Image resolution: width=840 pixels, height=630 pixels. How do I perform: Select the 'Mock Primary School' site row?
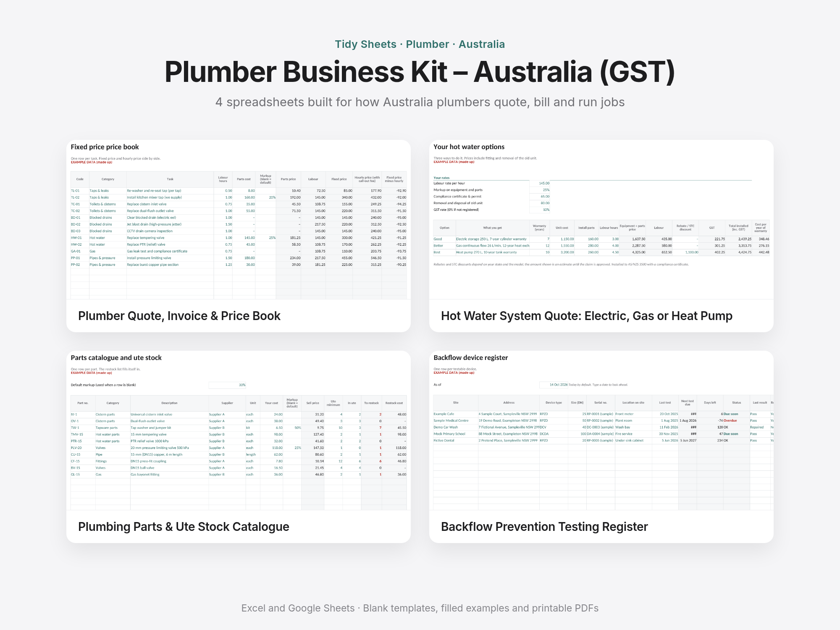603,434
